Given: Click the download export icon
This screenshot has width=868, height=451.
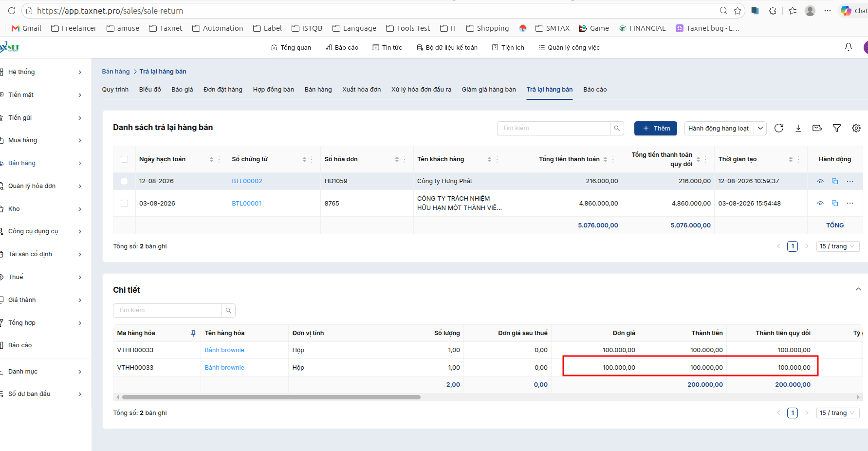Looking at the screenshot, I should point(798,128).
